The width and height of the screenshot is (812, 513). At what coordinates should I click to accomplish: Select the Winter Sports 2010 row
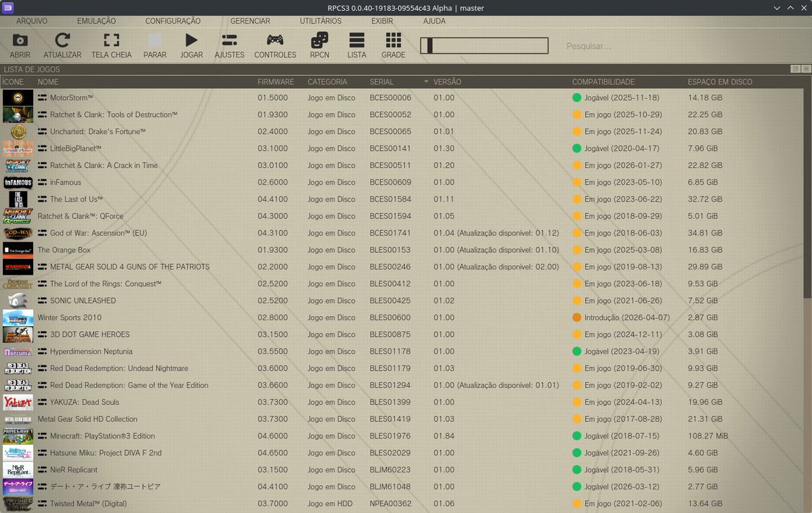click(x=402, y=318)
